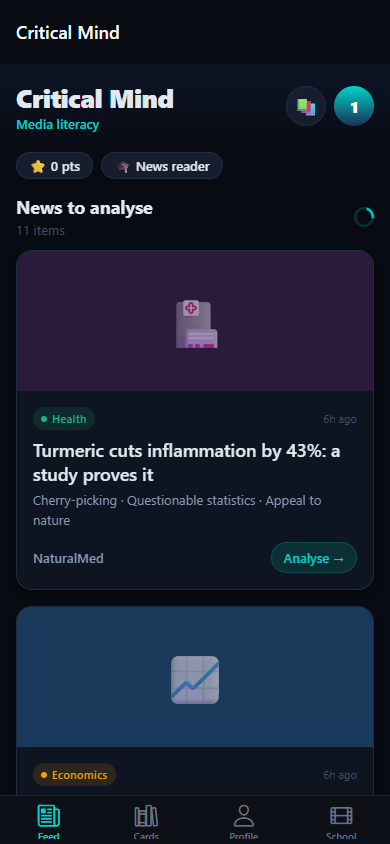The image size is (390, 844).
Task: Click the star points badge
Action: (x=54, y=166)
